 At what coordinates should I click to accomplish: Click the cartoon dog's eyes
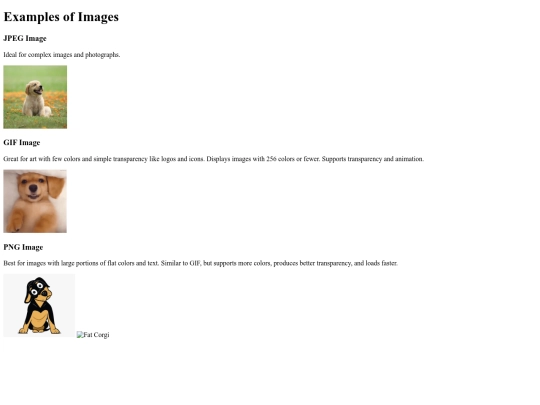click(x=38, y=289)
